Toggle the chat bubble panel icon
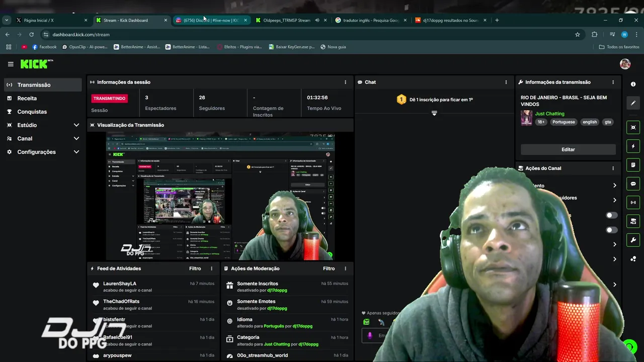Viewport: 644px width, 362px height. click(x=633, y=184)
